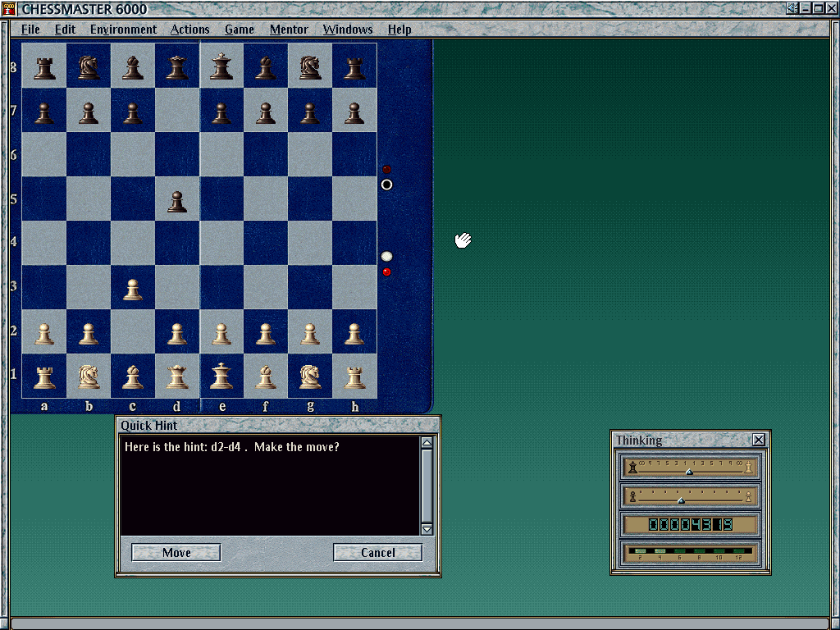Minimize the Chessmaster 6000 window
Screen dimensions: 840x630
click(806, 8)
